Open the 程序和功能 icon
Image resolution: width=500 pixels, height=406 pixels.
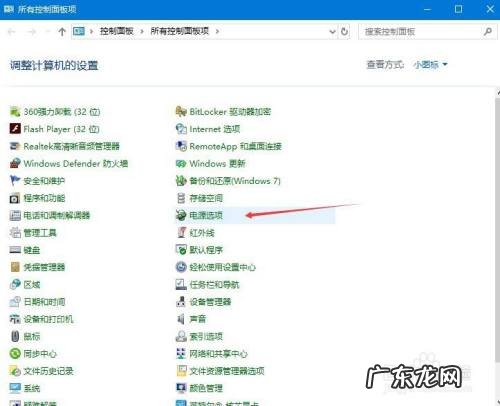tap(15, 198)
